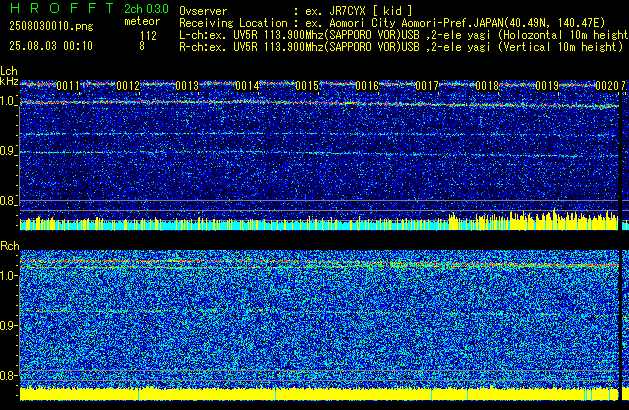Click the 0012 time marker in Lch
This screenshot has width=629, height=410.
click(128, 86)
